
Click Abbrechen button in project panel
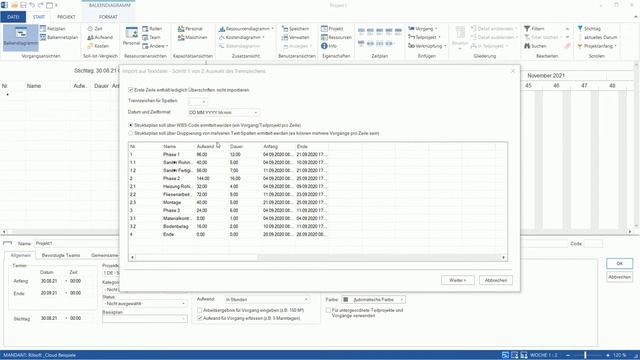pyautogui.click(x=619, y=277)
